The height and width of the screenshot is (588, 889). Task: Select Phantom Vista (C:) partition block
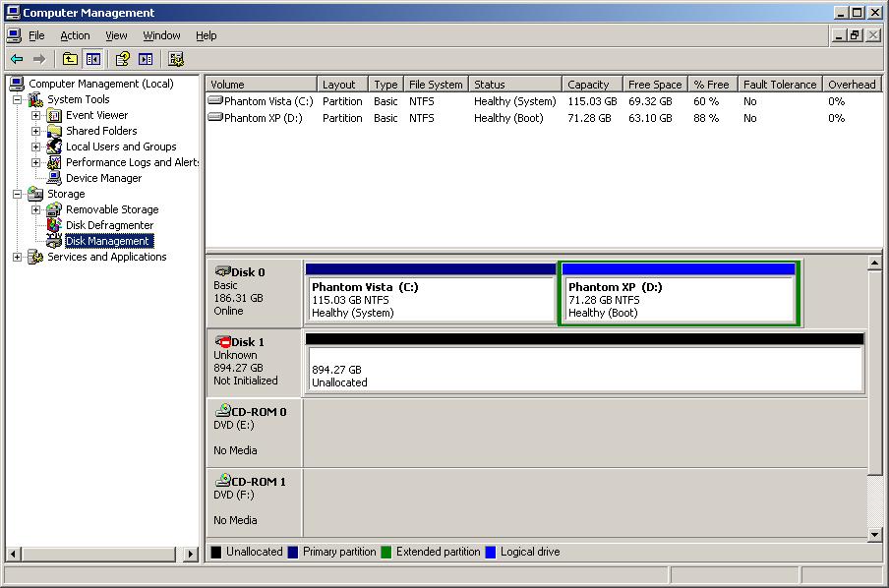pyautogui.click(x=431, y=293)
